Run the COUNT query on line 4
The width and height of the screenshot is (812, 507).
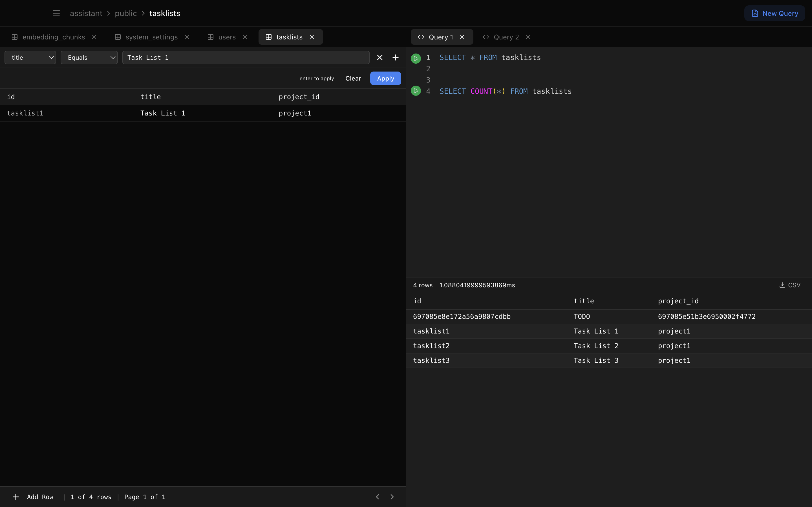coord(416,91)
